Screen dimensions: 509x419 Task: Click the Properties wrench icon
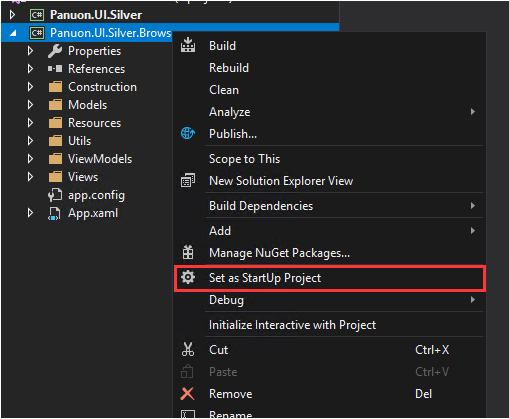click(x=55, y=51)
